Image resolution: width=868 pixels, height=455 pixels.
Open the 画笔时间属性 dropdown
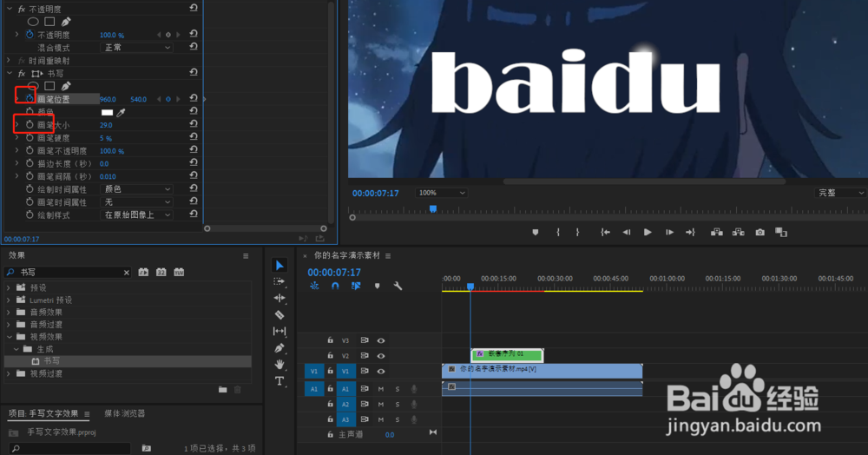point(137,202)
